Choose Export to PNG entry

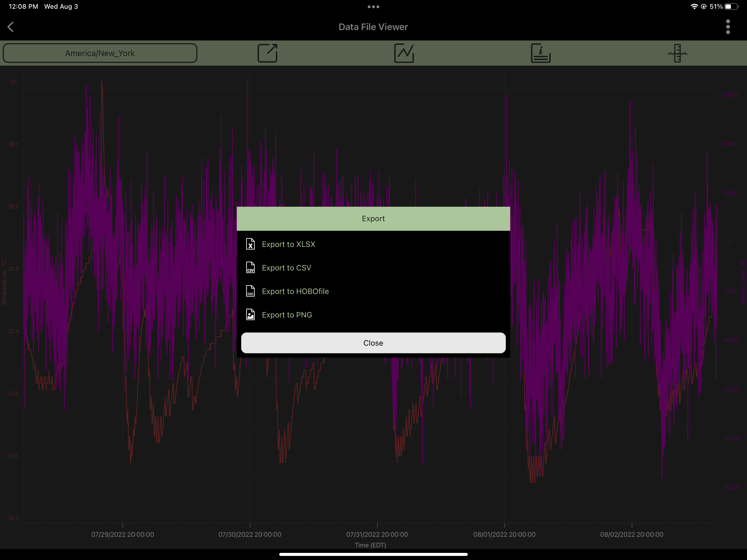click(287, 315)
